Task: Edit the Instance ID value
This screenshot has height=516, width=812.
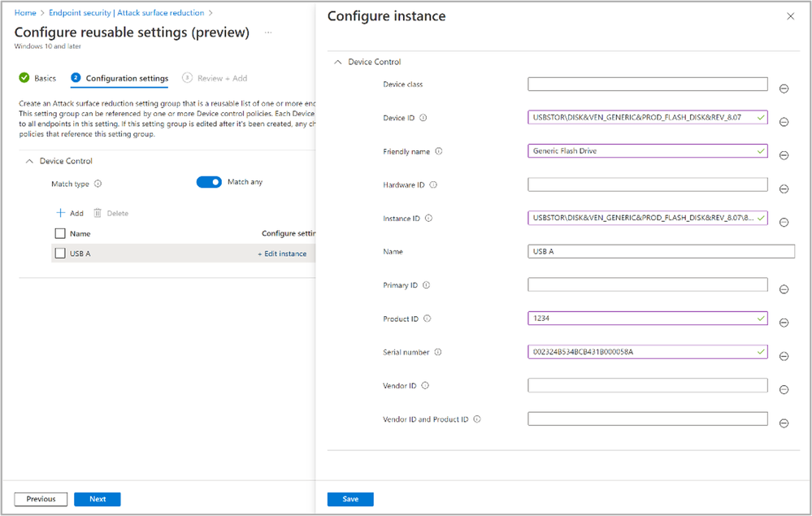Action: tap(647, 218)
